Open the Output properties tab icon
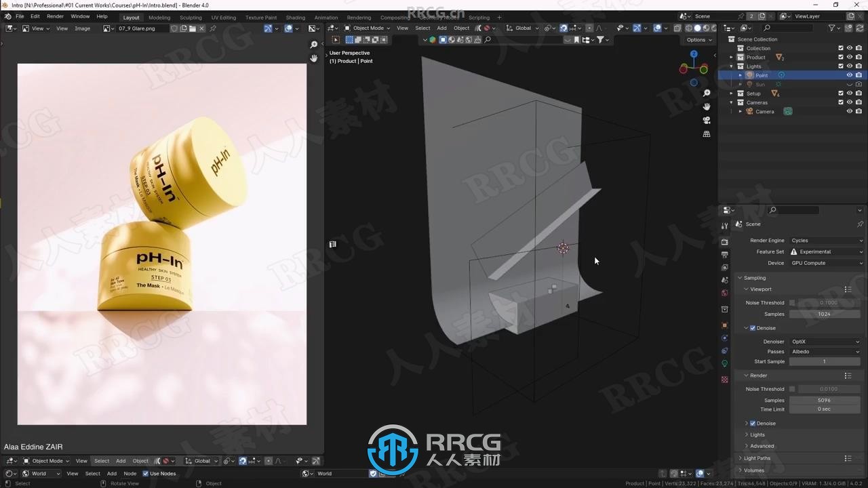 pos(724,255)
